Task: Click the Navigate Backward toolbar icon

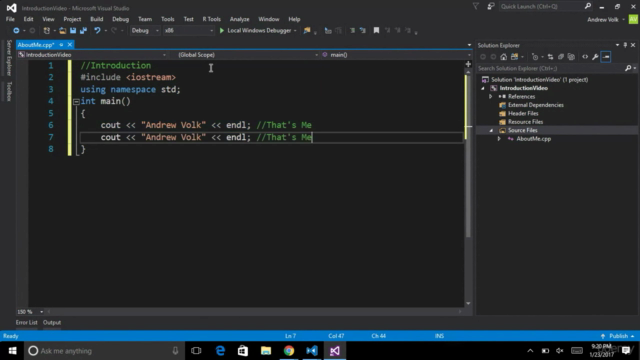Action: [16, 31]
